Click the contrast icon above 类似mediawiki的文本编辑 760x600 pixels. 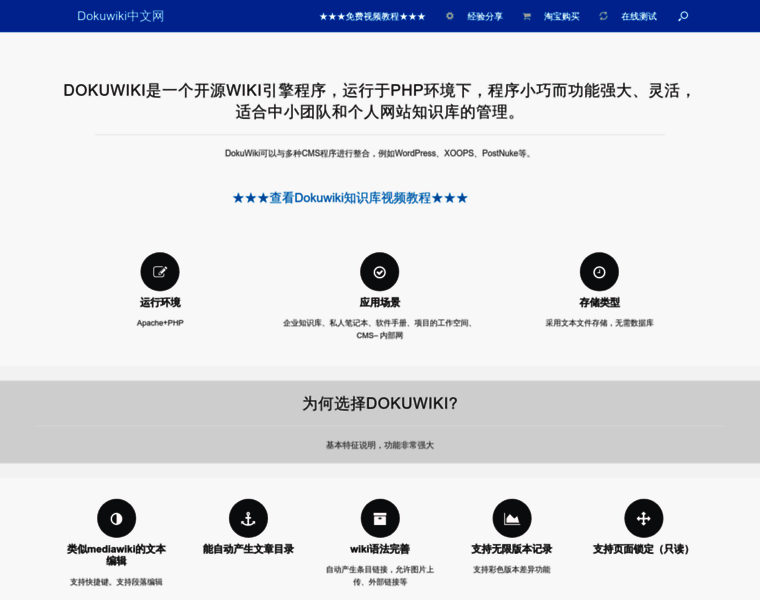click(116, 519)
